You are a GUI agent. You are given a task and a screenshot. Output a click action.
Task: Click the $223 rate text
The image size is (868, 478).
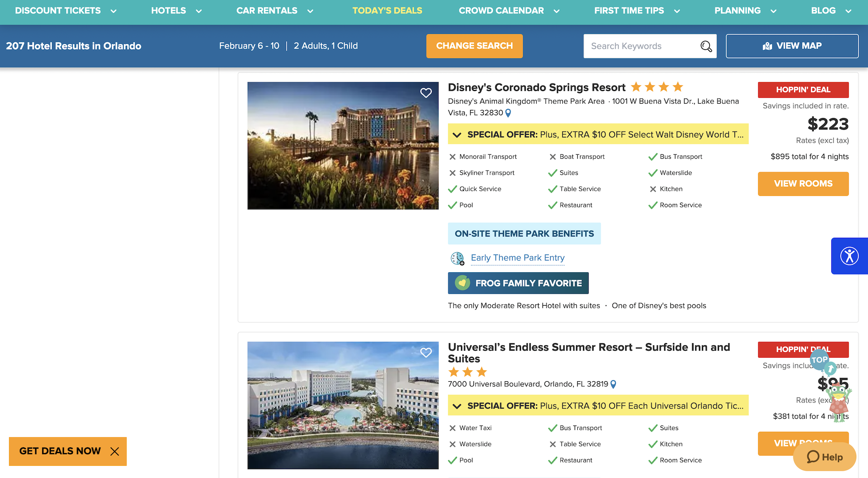click(828, 124)
